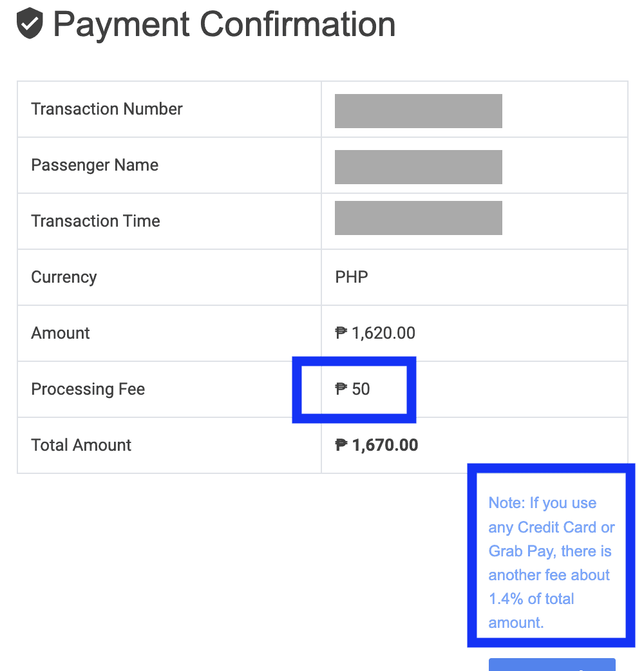
Task: Select the redacted Transaction Time value
Action: click(418, 218)
